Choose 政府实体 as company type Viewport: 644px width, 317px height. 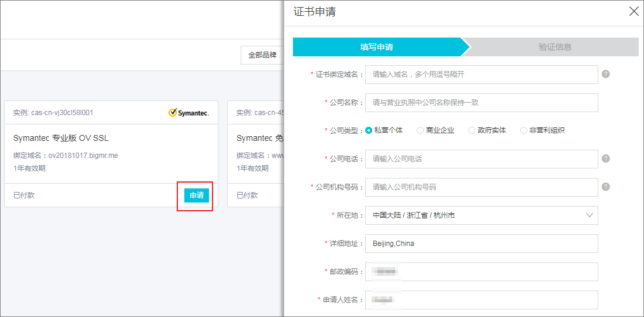pos(472,130)
